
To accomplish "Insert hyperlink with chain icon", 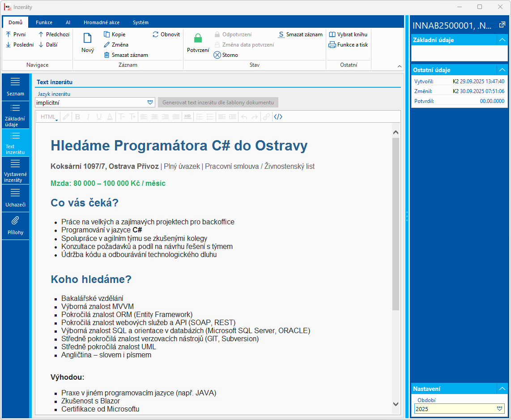I will tap(267, 117).
